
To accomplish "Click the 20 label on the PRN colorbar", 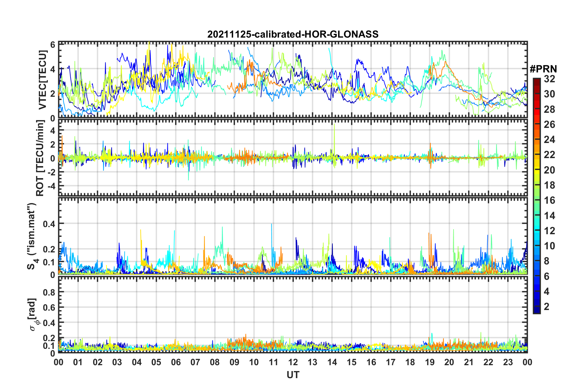I will (x=549, y=170).
